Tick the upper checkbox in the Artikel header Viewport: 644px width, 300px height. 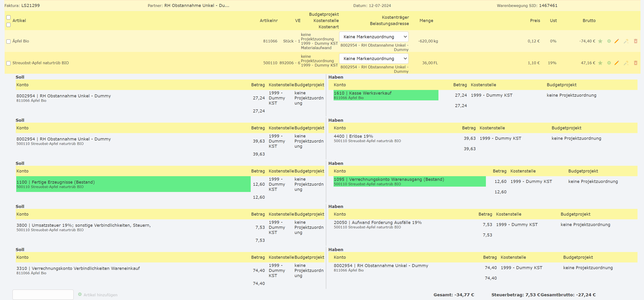(x=9, y=17)
